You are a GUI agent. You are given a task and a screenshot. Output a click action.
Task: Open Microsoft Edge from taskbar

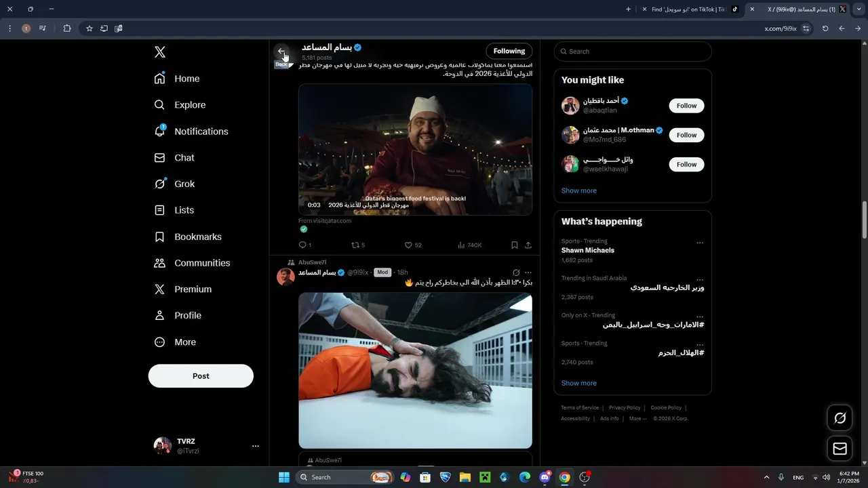525,477
